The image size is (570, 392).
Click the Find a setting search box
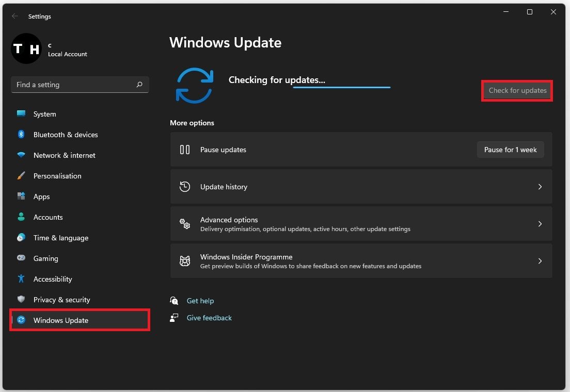tap(80, 85)
